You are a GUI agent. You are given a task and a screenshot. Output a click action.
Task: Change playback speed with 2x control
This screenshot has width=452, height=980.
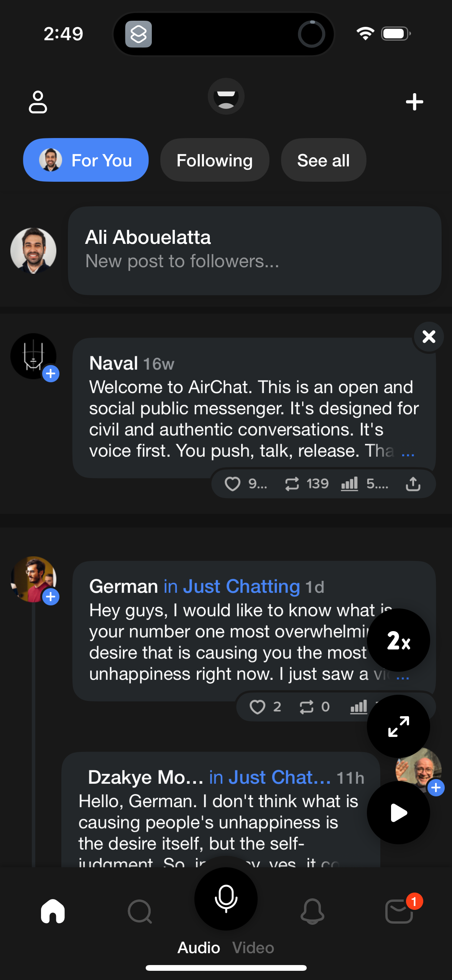pyautogui.click(x=398, y=640)
